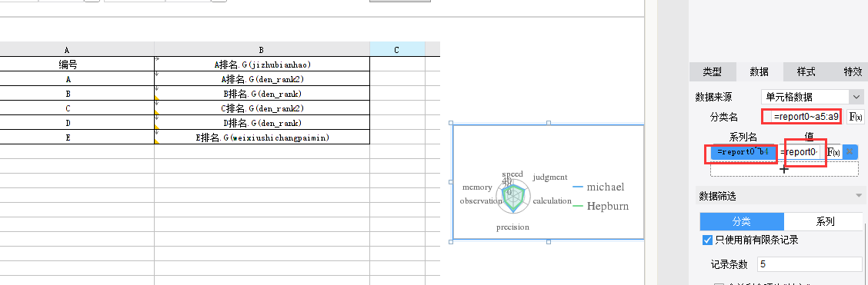Open formula editor for series 值 row

pos(833,152)
